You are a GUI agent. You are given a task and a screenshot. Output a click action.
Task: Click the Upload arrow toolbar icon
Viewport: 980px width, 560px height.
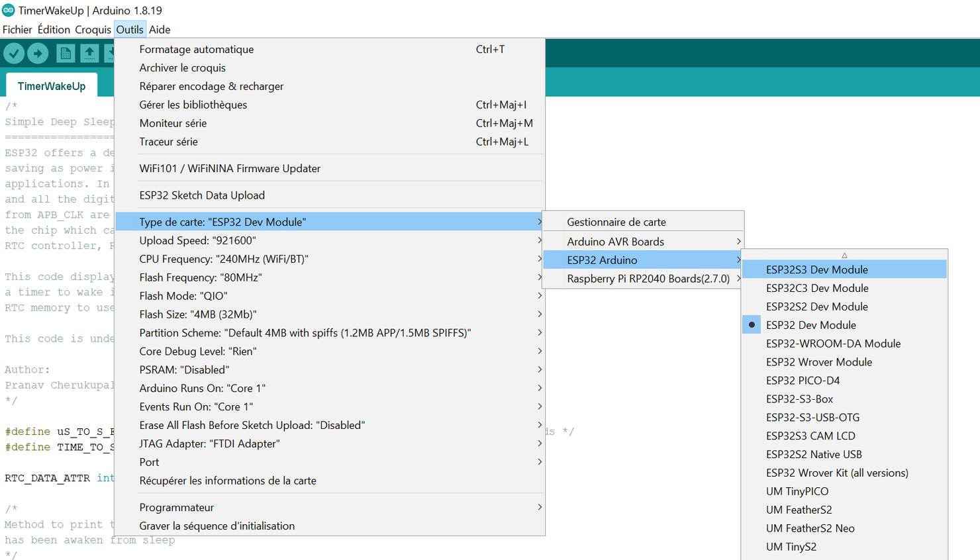(x=38, y=53)
